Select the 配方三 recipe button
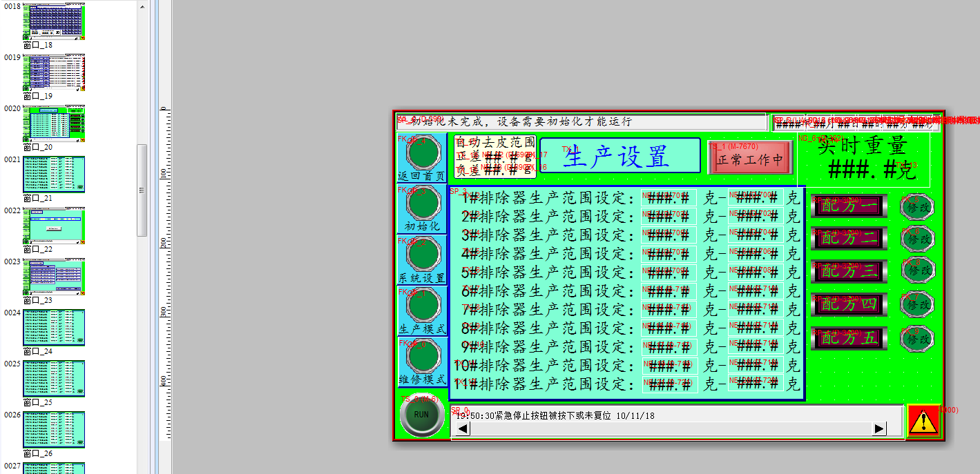Image resolution: width=980 pixels, height=474 pixels. pos(849,271)
